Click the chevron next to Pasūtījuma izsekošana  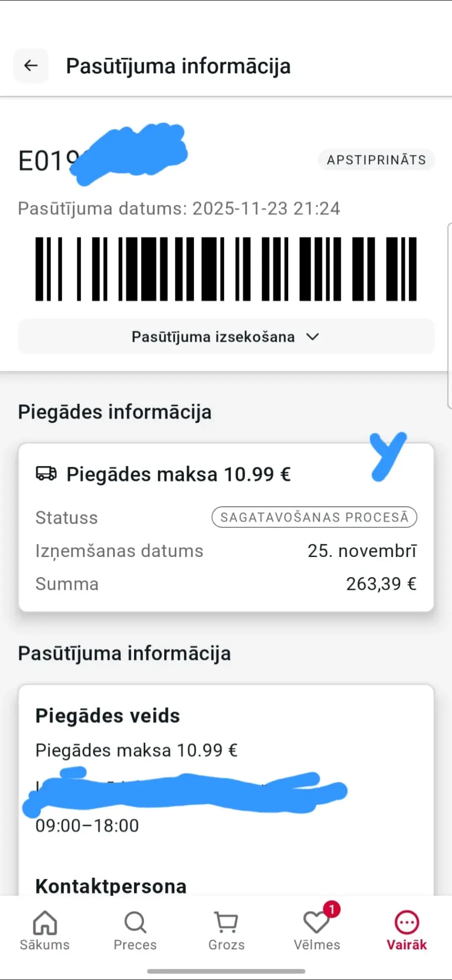tap(313, 337)
